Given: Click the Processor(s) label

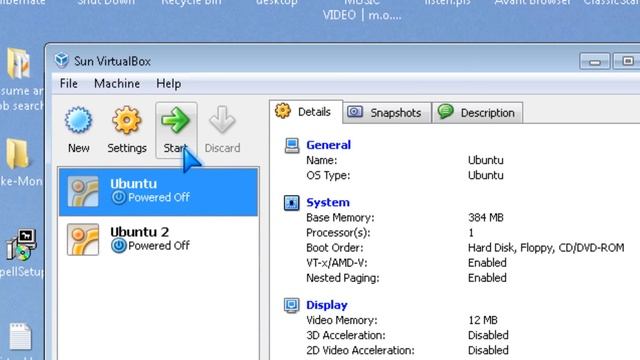Looking at the screenshot, I should (338, 233).
